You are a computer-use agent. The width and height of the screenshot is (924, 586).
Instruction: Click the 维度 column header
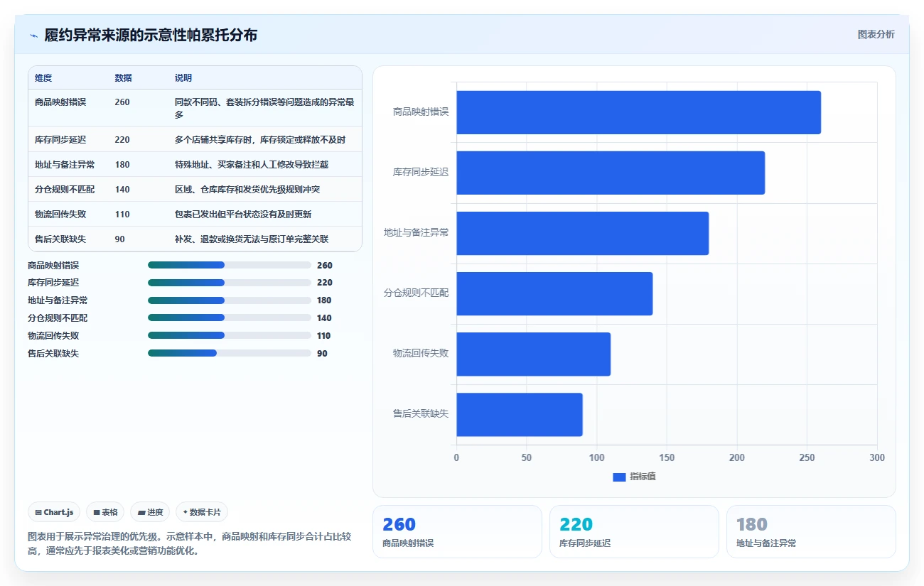coord(43,78)
